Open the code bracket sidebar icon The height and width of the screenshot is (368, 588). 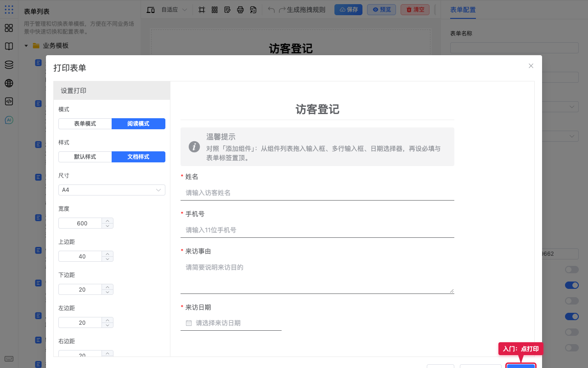pyautogui.click(x=9, y=102)
